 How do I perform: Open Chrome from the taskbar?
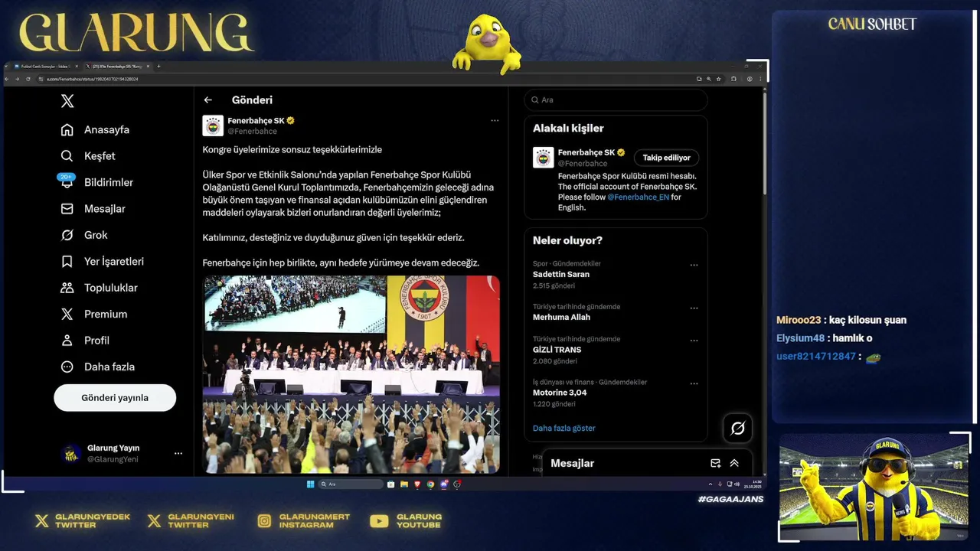pos(430,484)
